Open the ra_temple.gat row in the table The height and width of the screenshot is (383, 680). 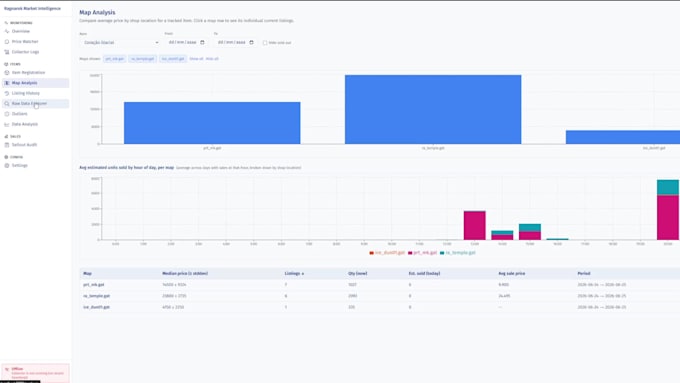pos(379,296)
